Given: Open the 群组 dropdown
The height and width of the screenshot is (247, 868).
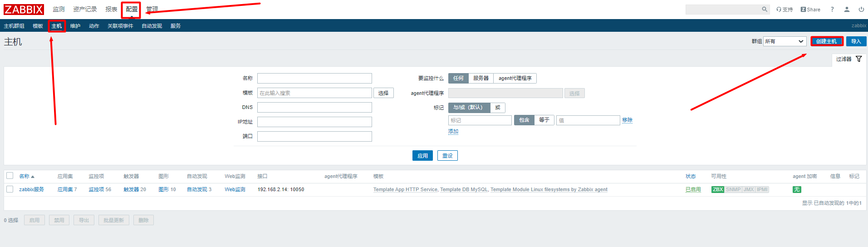Looking at the screenshot, I should coord(785,41).
